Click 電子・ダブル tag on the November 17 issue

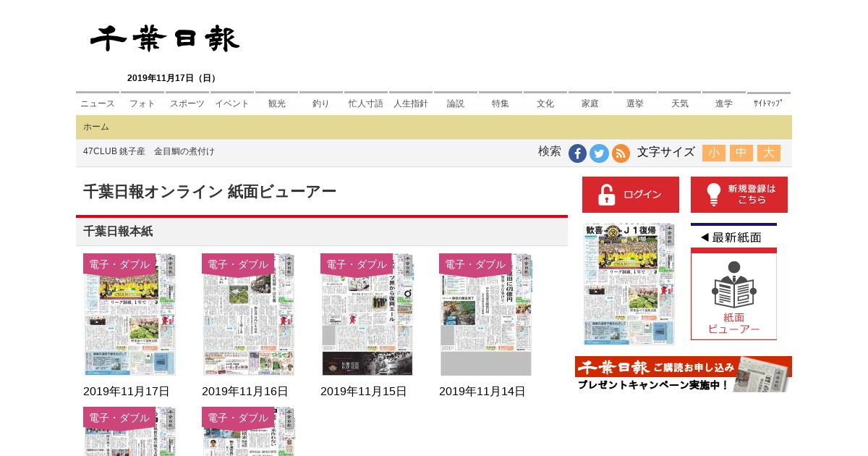coord(119,264)
